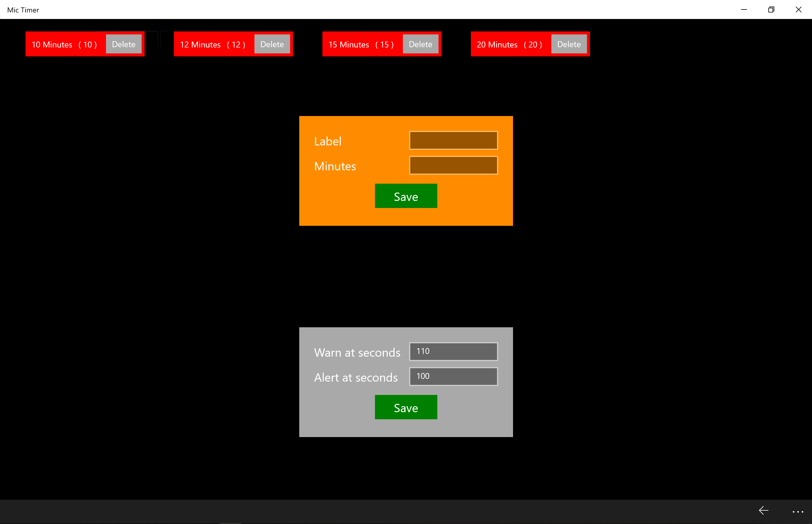
Task: Delete the 15 Minutes timer preset
Action: tap(420, 44)
